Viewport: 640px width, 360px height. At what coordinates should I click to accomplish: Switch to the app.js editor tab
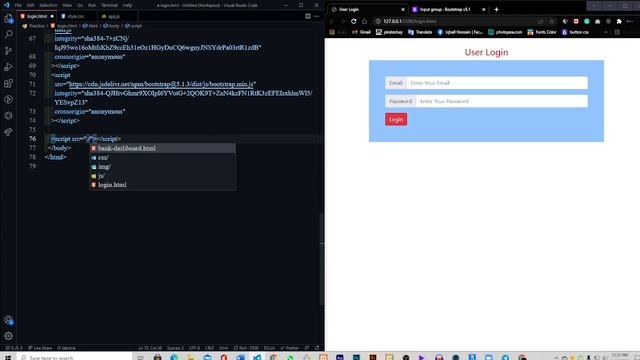click(x=114, y=16)
